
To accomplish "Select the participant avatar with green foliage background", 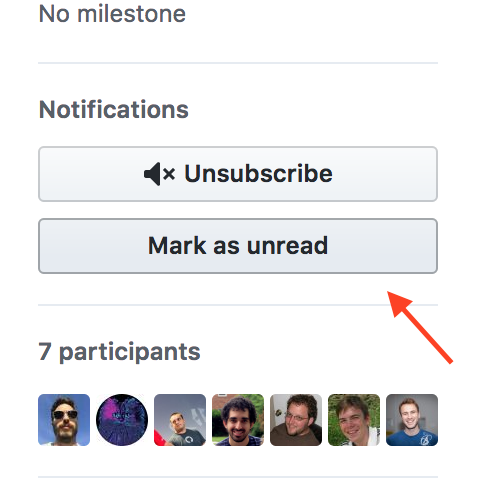I will tap(354, 420).
